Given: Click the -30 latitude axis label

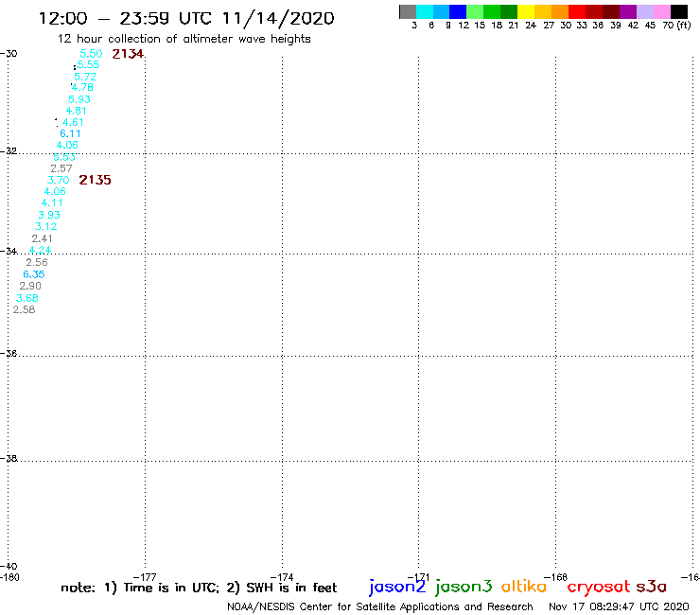Looking at the screenshot, I should click(x=9, y=54).
